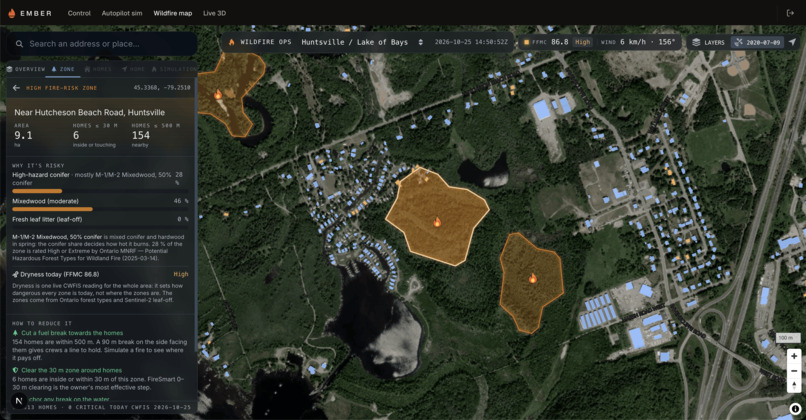Select the south-east fire-risk zone flame marker
806x420 pixels.
(533, 279)
